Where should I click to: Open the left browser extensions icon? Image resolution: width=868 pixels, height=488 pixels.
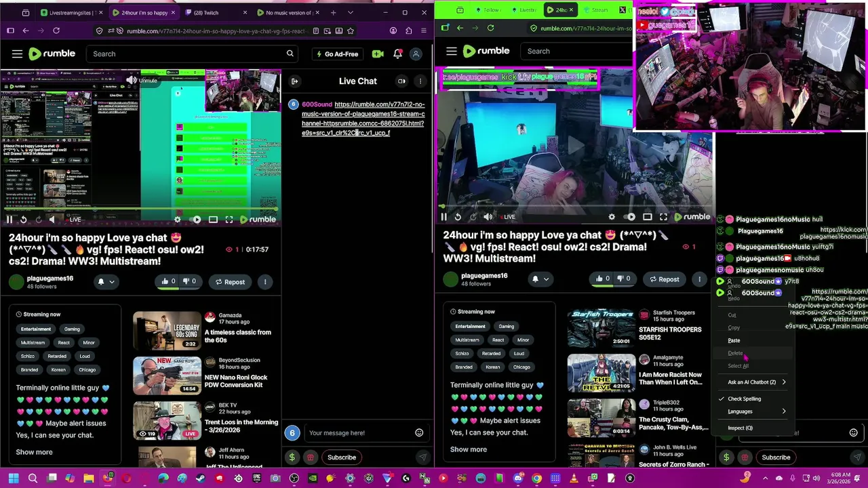point(408,30)
